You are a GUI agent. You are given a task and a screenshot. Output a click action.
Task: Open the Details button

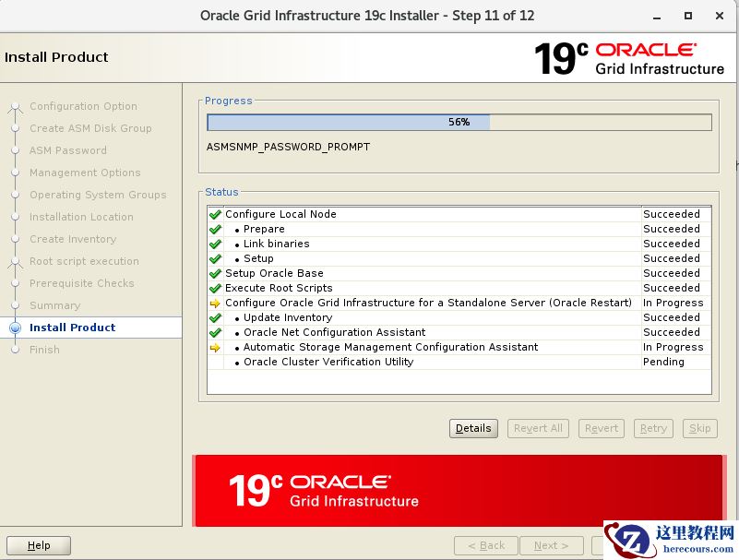click(473, 428)
